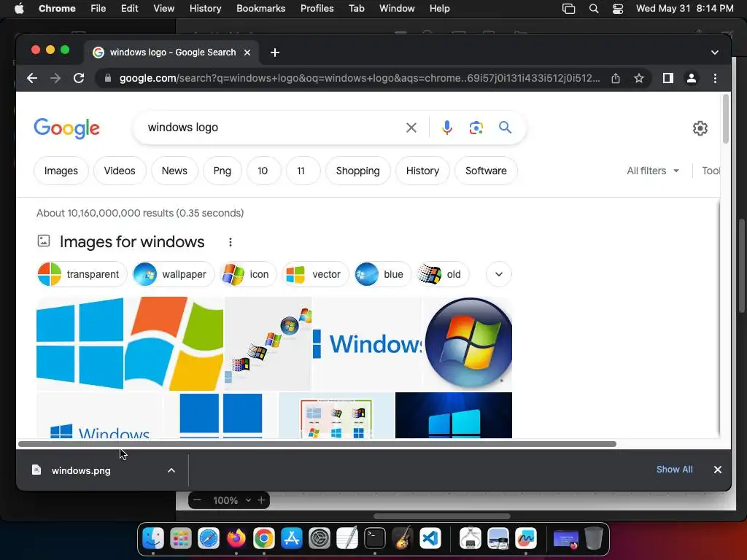Click the windows logo search input field
747x560 pixels.
click(271, 128)
